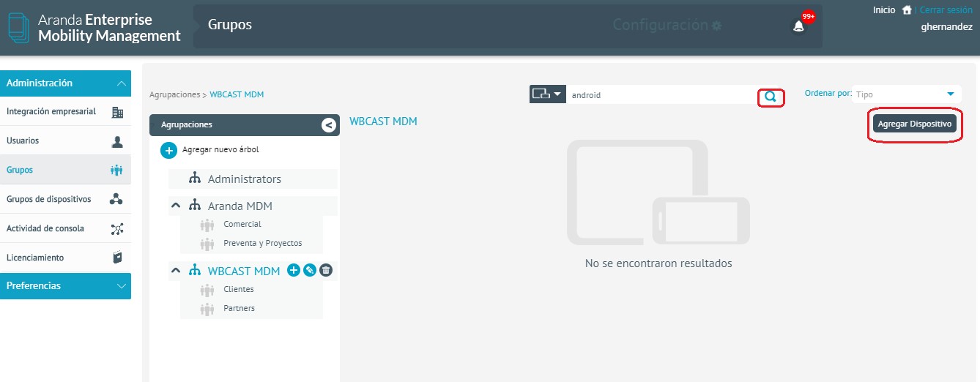Click the Aranda MDM hierarchy icon
The height and width of the screenshot is (382, 980).
[195, 206]
